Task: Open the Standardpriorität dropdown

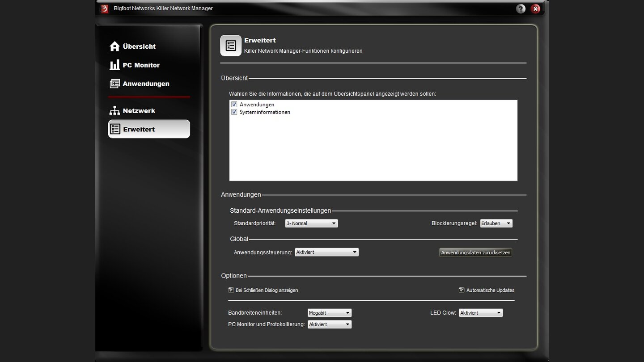Action: pyautogui.click(x=311, y=223)
